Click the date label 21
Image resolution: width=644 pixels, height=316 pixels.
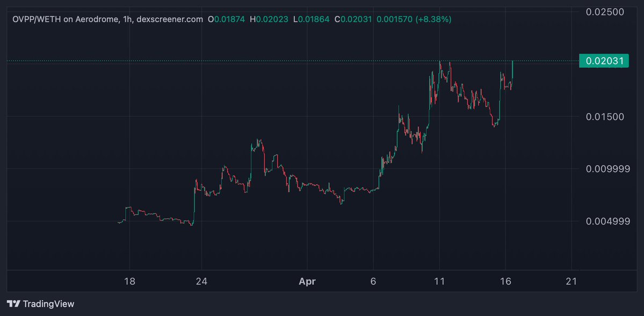tap(571, 282)
